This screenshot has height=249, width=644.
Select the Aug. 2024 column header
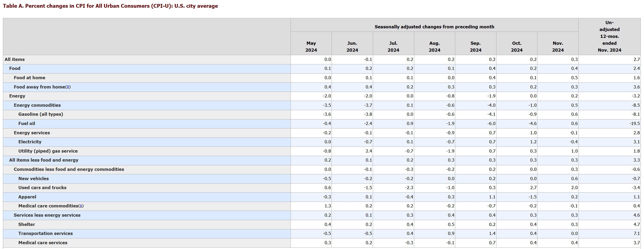pyautogui.click(x=434, y=46)
